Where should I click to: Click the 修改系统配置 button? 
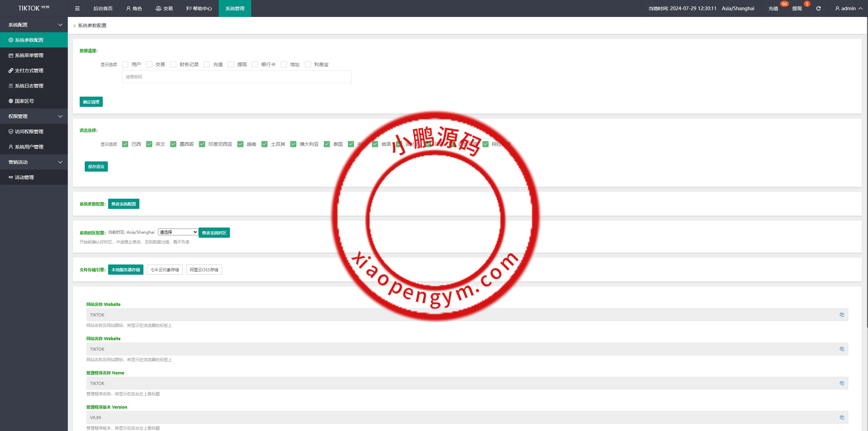[x=123, y=204]
